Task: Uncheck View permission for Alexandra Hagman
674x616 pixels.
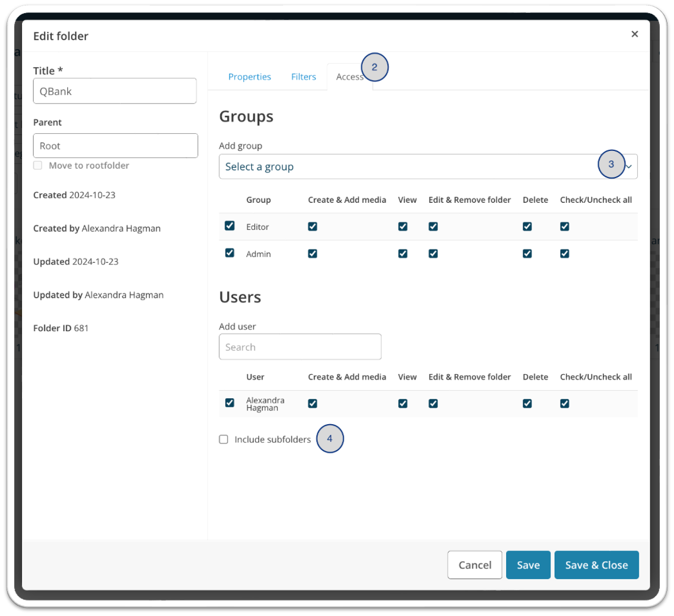Action: [403, 403]
